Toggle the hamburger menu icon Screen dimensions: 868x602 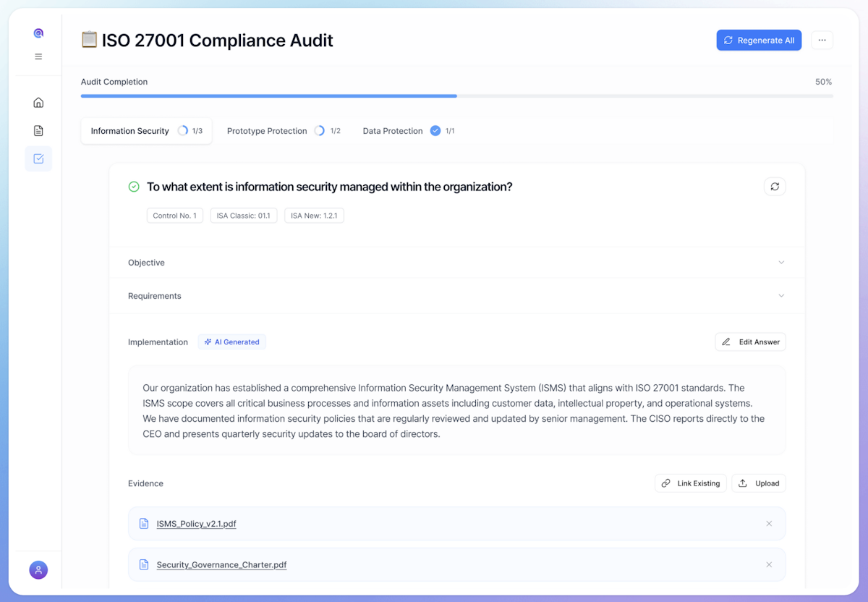pos(38,56)
